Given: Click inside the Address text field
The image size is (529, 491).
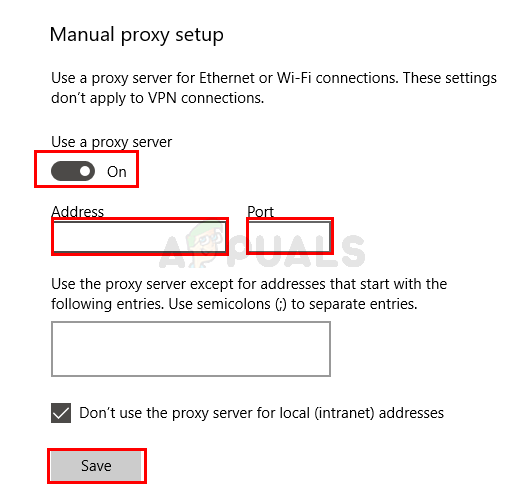Looking at the screenshot, I should click(140, 237).
